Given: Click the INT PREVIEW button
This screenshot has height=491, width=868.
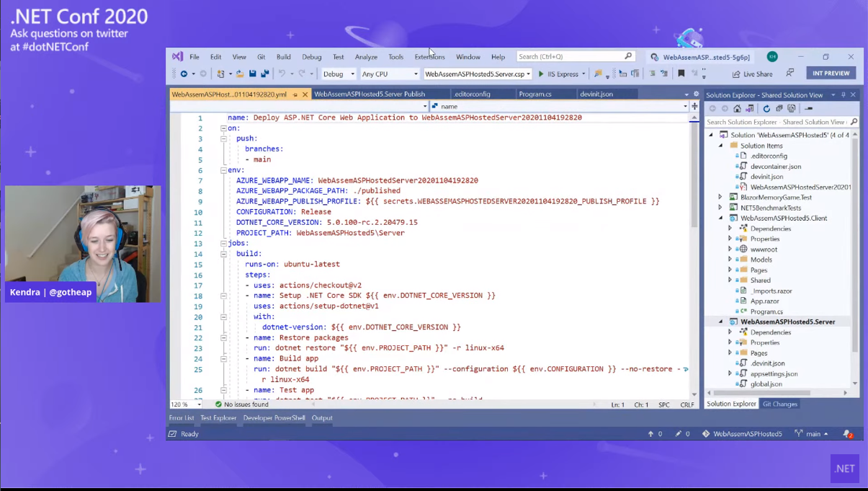Looking at the screenshot, I should 831,74.
